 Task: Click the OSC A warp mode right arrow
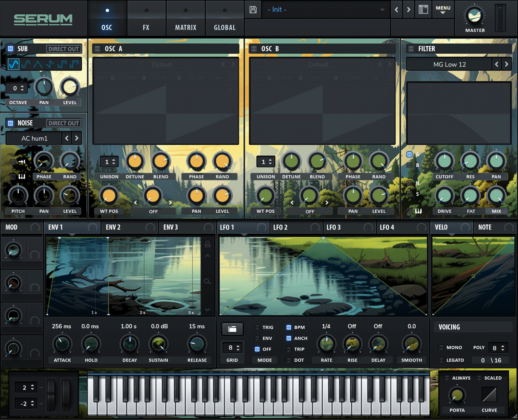pos(170,203)
